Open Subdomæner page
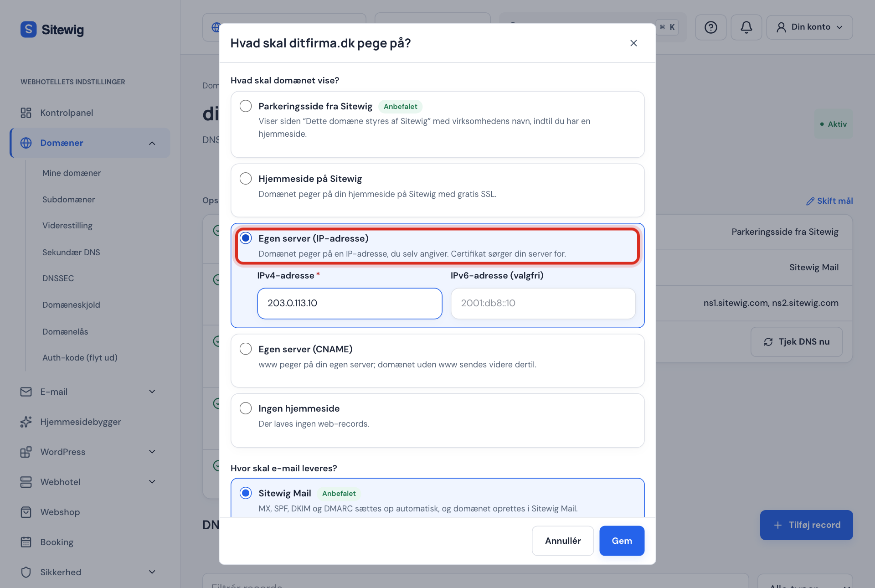The width and height of the screenshot is (875, 588). [x=68, y=200]
